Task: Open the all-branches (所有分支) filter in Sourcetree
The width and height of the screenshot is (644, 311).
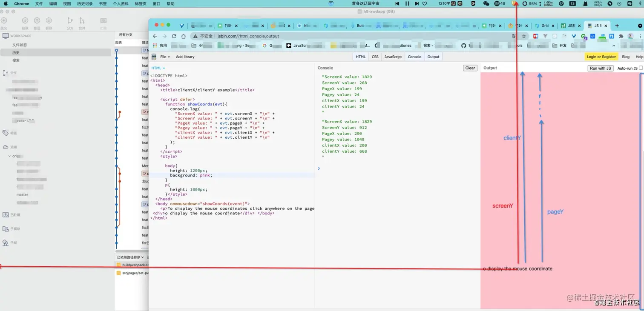Action: 126,34
